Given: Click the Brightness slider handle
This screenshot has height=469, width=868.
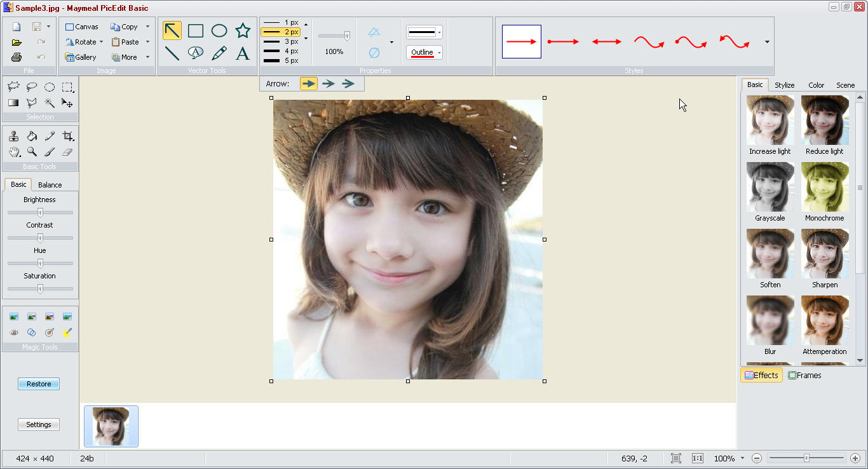Looking at the screenshot, I should tap(40, 212).
